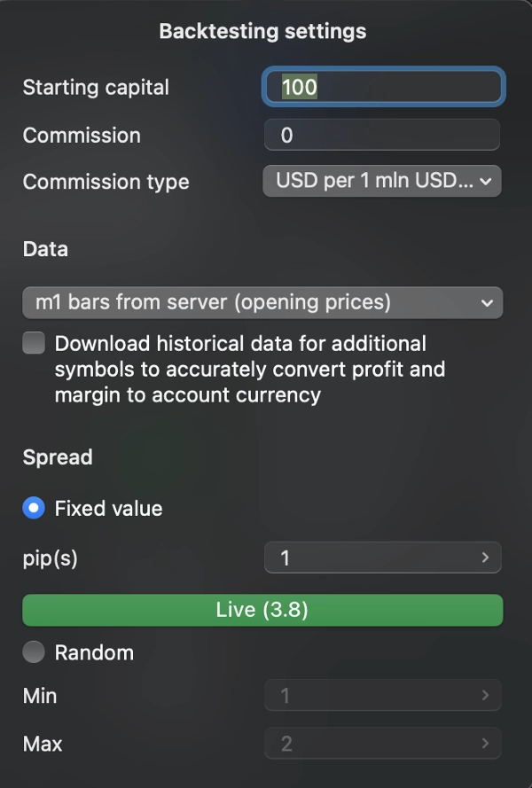Click the Data section heading

[x=45, y=249]
